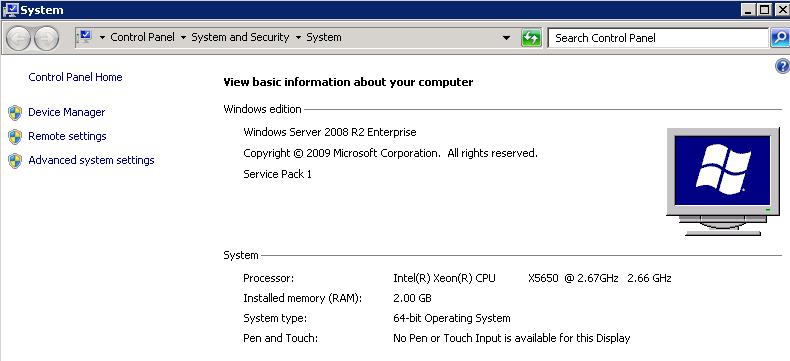
Task: Expand dropdown arrow before System and Security
Action: 183,38
